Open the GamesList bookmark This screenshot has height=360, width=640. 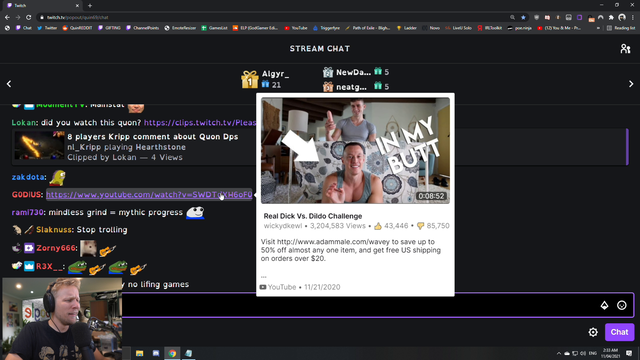click(214, 28)
